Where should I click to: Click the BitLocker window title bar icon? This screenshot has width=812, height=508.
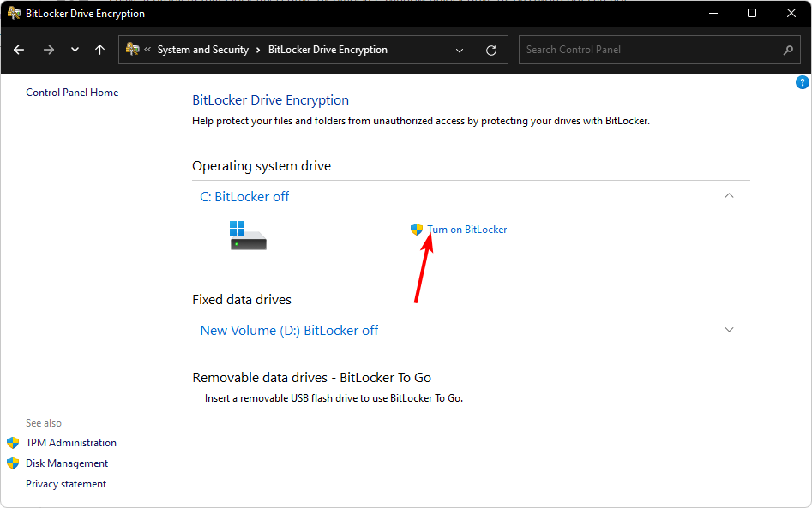pos(14,13)
